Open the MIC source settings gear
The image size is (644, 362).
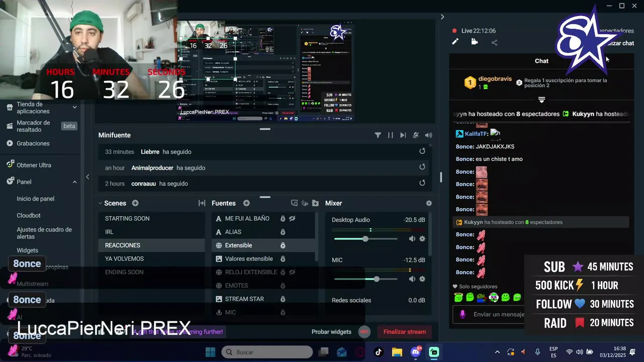(423, 279)
